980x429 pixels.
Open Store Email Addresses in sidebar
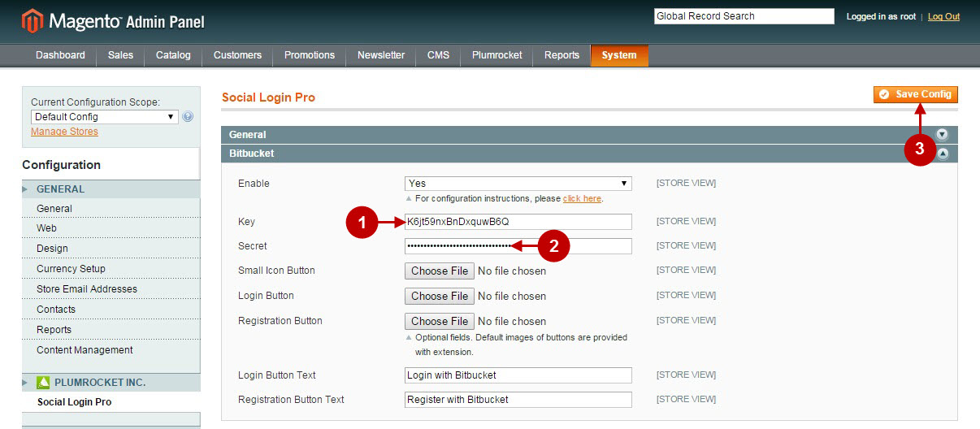(x=87, y=289)
